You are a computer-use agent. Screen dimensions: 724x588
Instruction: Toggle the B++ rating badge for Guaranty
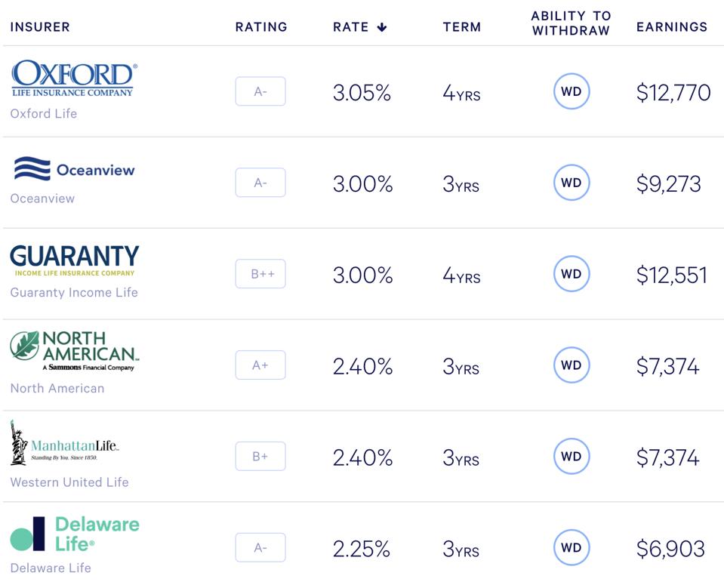[260, 274]
